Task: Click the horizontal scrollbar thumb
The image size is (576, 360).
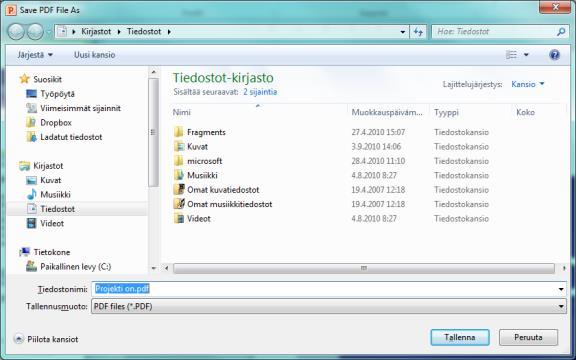Action: point(364,268)
